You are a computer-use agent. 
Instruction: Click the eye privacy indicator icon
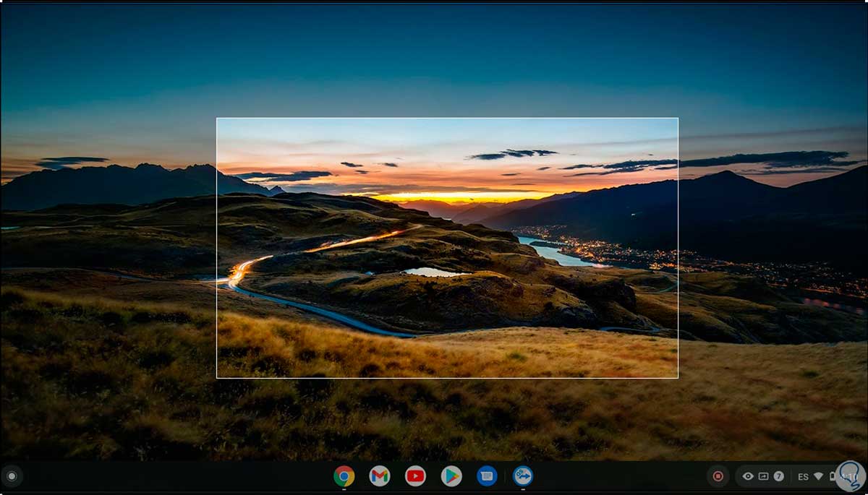coord(748,476)
